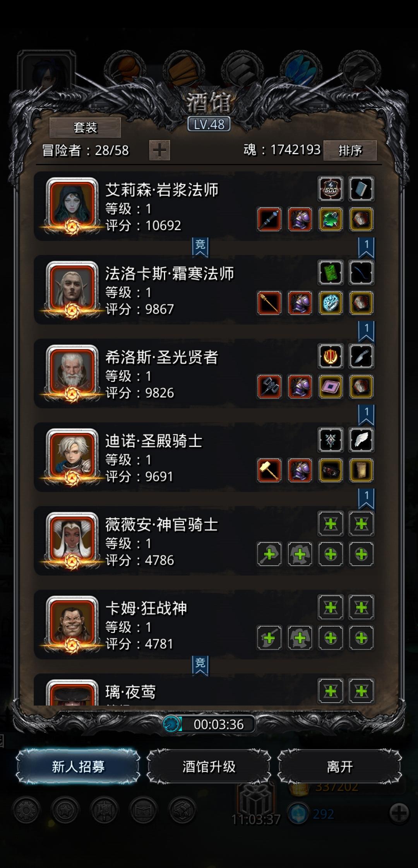Click the plus button beside 冒险者 28/58

tap(159, 150)
